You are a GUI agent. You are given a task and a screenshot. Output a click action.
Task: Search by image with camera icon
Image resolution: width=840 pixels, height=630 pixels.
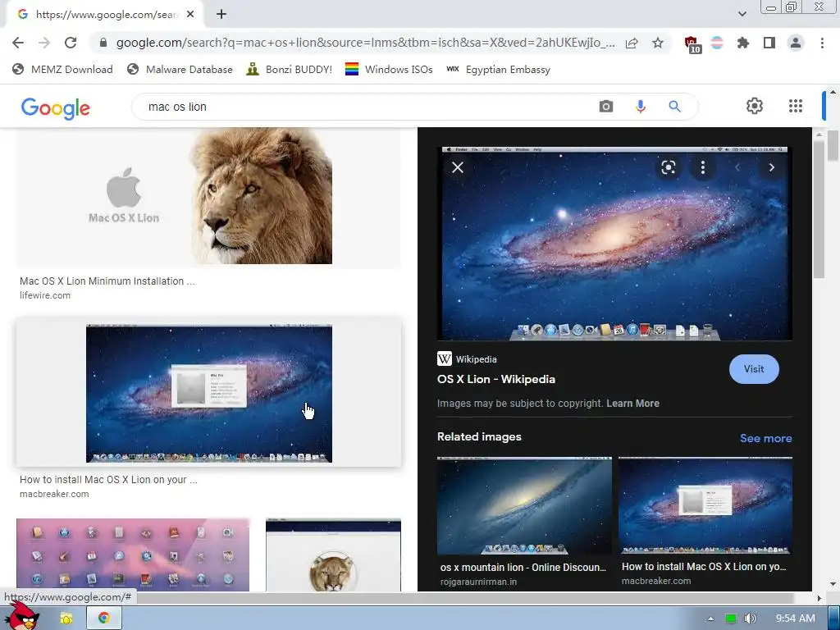(606, 107)
